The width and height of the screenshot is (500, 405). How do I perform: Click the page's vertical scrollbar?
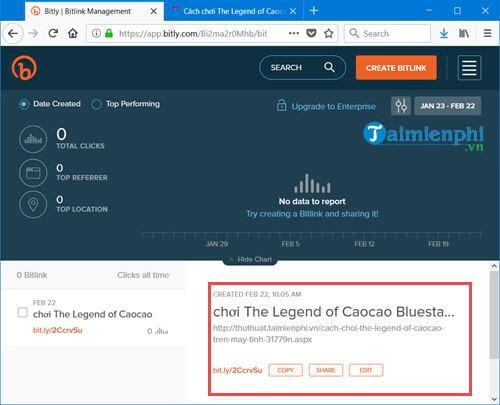click(494, 314)
